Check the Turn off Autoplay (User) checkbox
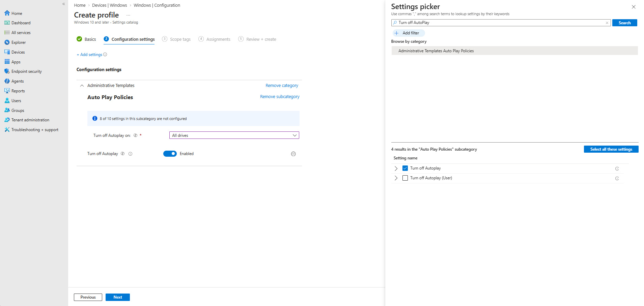644x306 pixels. click(x=405, y=178)
